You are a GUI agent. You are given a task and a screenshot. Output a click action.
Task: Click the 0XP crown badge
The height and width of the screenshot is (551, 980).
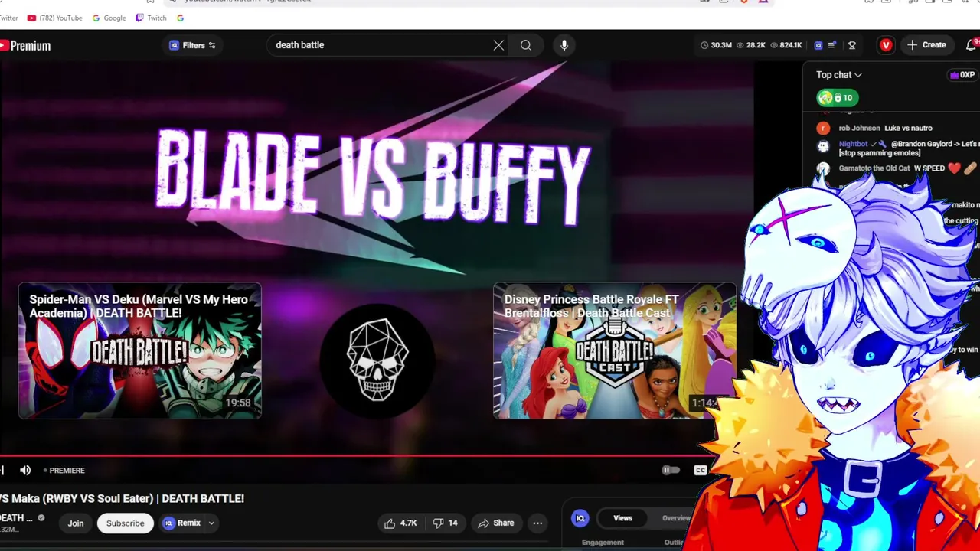click(962, 75)
